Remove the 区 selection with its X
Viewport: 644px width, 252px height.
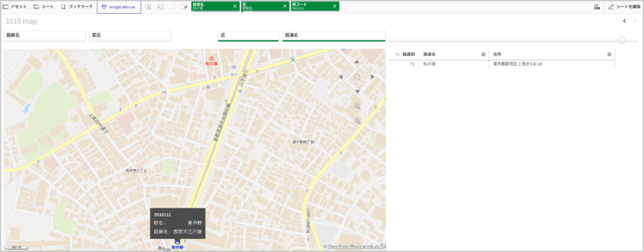coord(284,6)
